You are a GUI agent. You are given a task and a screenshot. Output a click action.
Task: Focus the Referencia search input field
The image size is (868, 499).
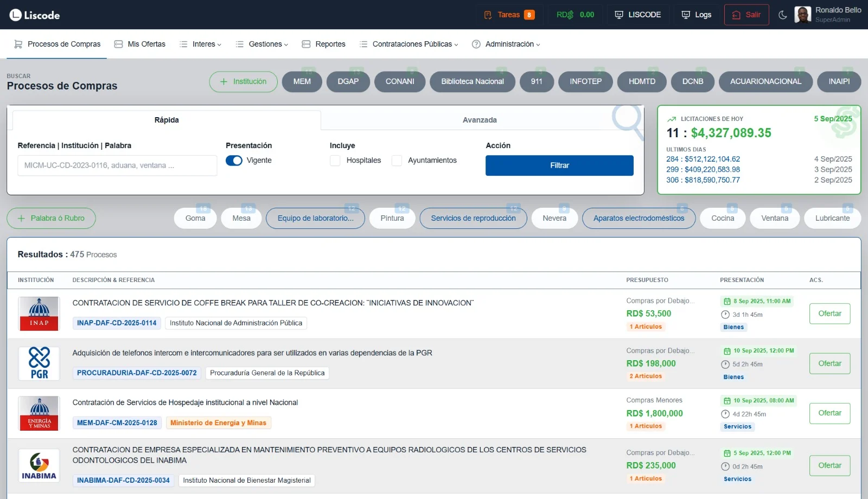[117, 165]
